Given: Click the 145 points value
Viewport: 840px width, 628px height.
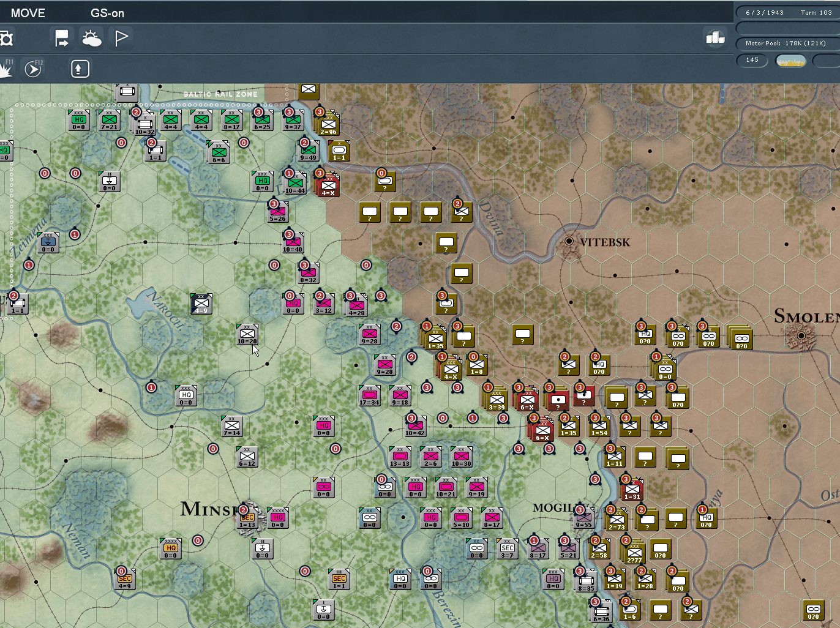Looking at the screenshot, I should [x=752, y=60].
